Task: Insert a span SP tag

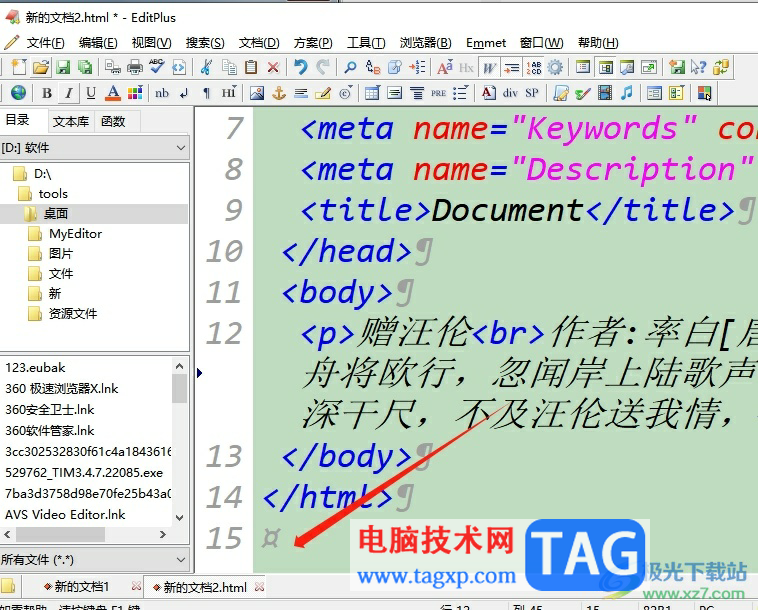Action: [532, 92]
